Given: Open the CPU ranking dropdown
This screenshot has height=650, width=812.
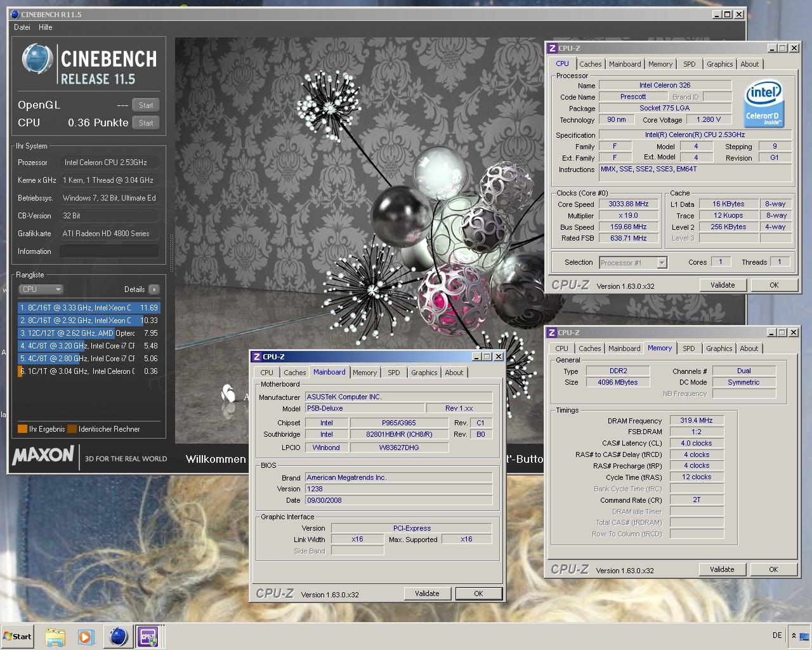Looking at the screenshot, I should (x=41, y=289).
